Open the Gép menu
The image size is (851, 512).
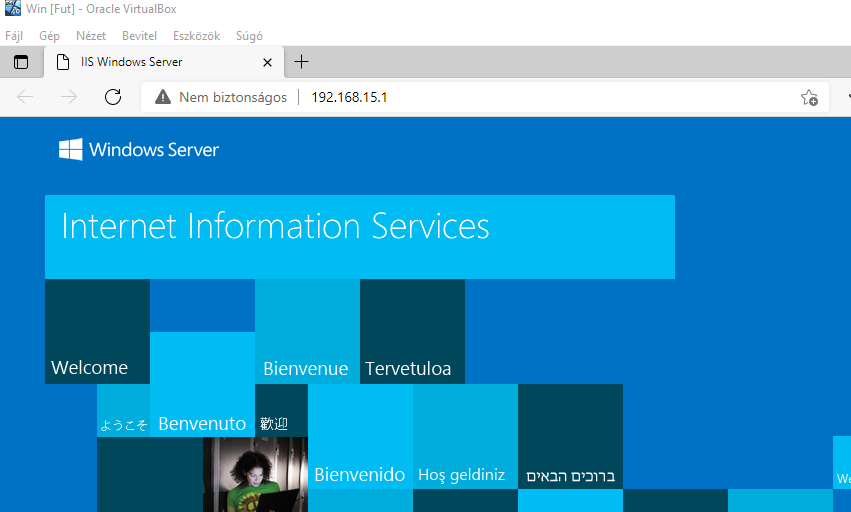click(x=49, y=36)
